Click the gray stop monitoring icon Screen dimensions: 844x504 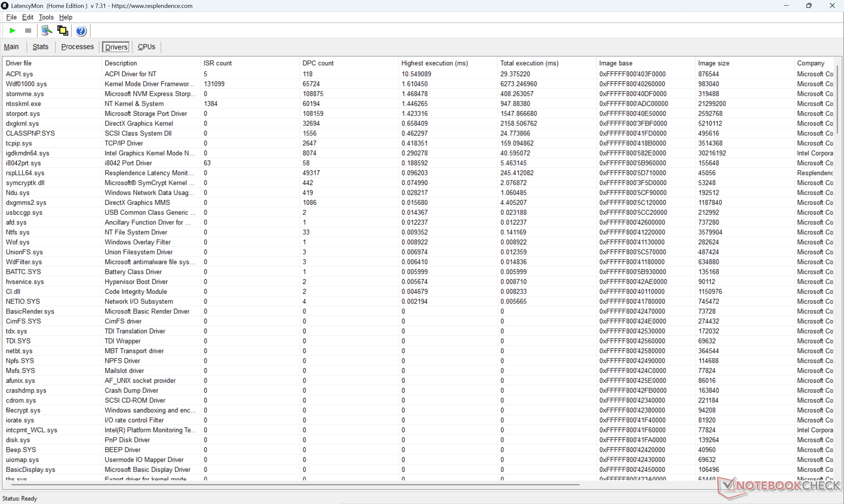pyautogui.click(x=28, y=31)
